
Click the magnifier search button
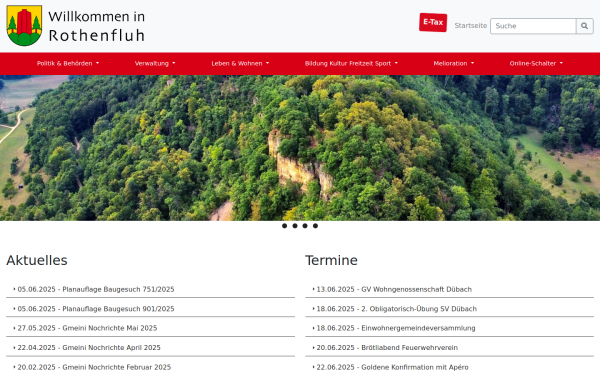(x=584, y=26)
